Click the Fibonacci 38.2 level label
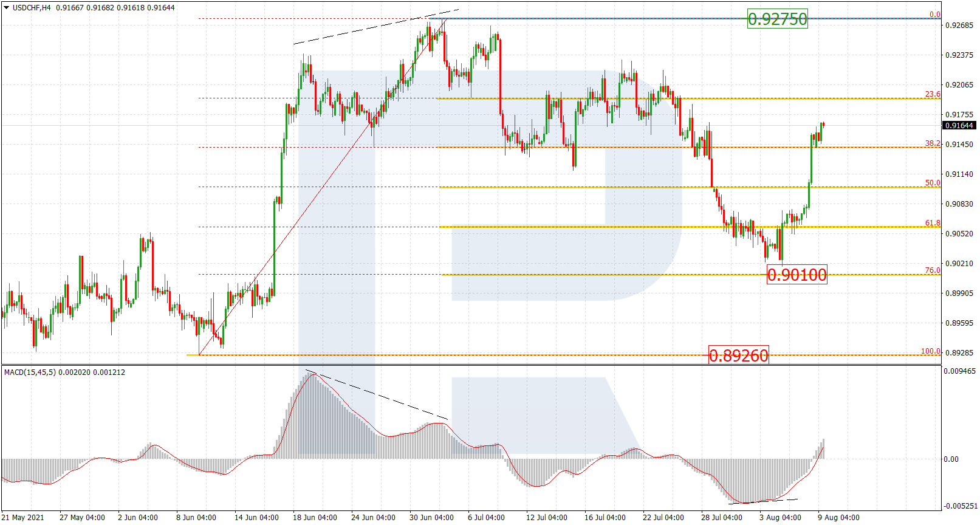The height and width of the screenshot is (525, 980). (x=932, y=143)
